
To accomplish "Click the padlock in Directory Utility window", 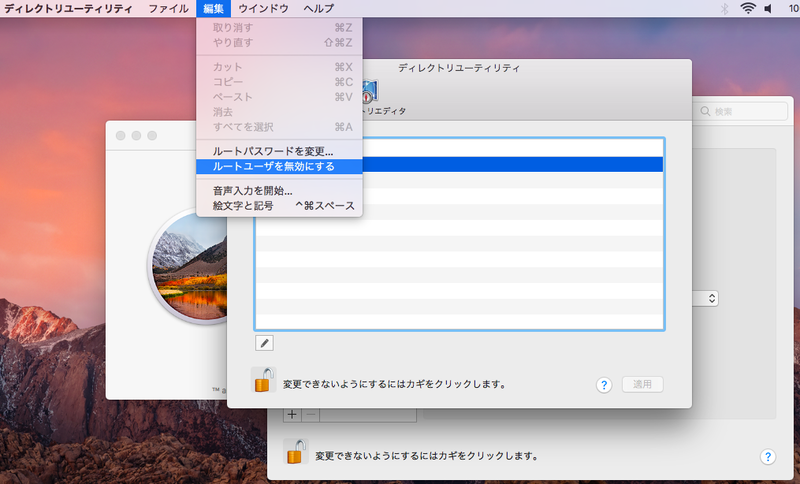I will tap(263, 380).
